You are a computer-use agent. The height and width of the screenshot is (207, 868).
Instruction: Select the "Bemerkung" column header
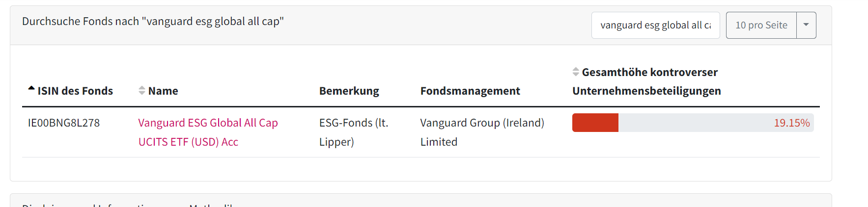click(349, 91)
